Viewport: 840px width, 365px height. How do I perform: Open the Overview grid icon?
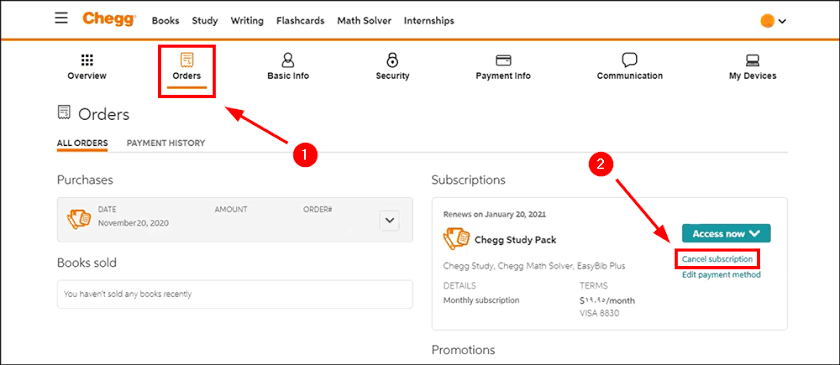click(x=87, y=59)
